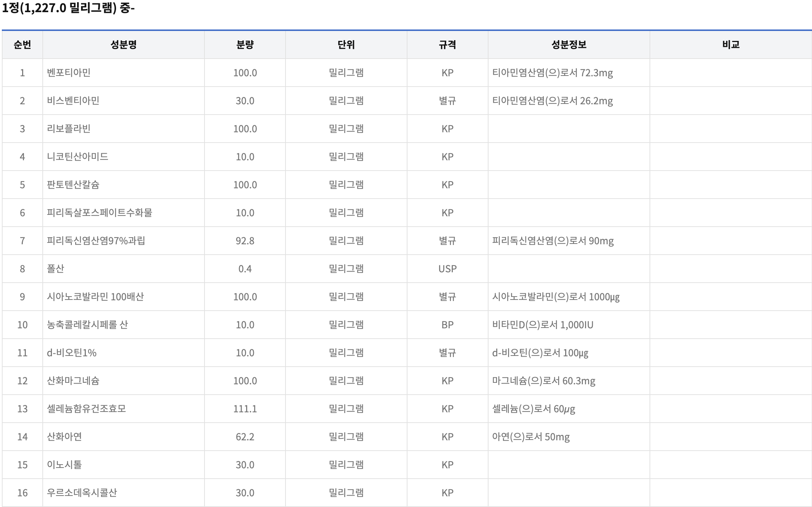Click the 분량 column header
This screenshot has height=507, width=812.
244,45
